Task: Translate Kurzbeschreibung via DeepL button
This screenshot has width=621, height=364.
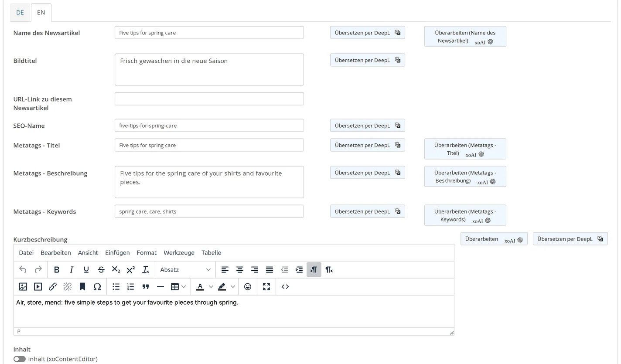Action: click(570, 239)
